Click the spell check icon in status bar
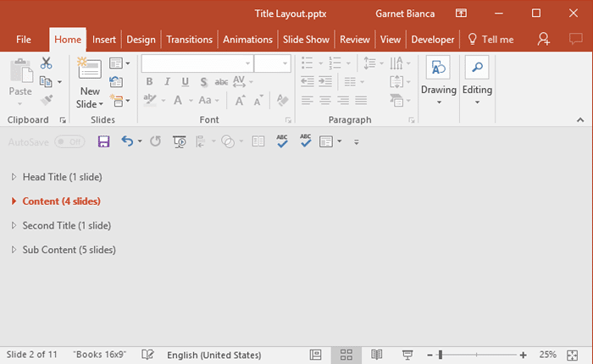 (147, 355)
